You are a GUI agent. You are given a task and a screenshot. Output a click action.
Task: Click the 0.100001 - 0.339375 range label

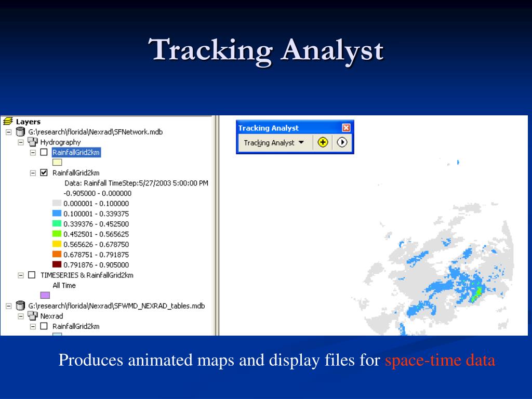[96, 214]
